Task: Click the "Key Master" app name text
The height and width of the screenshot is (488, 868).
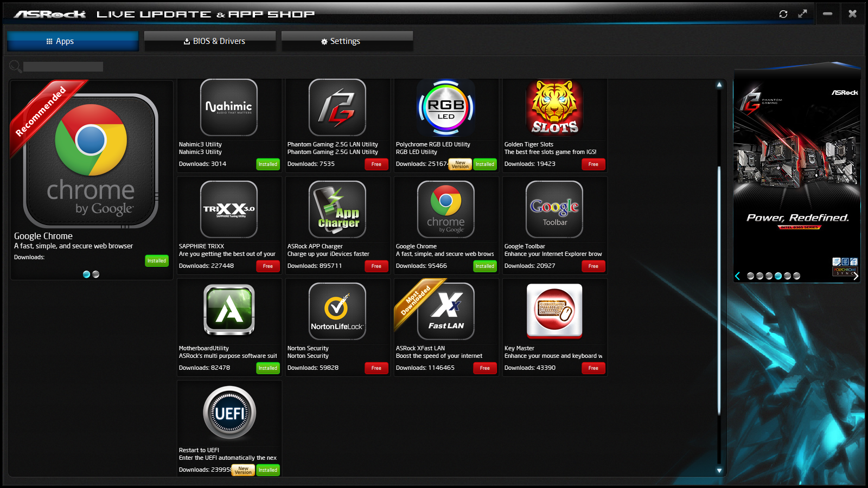Action: (519, 349)
